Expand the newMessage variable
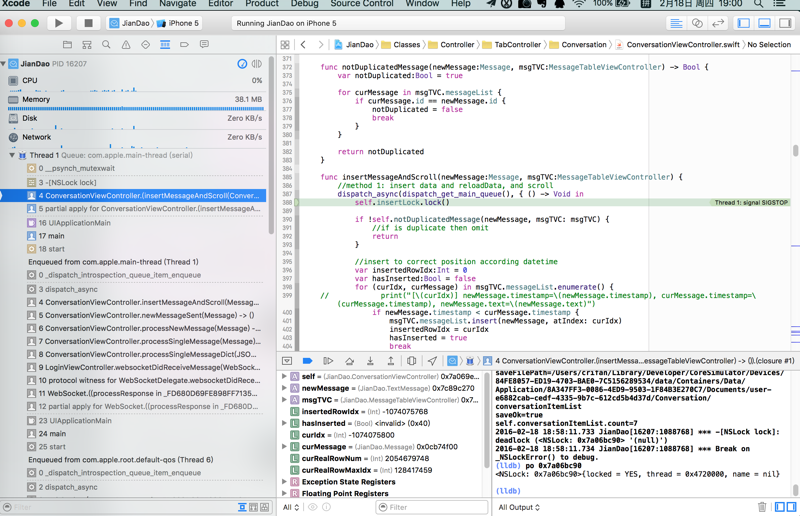800x516 pixels. [285, 388]
